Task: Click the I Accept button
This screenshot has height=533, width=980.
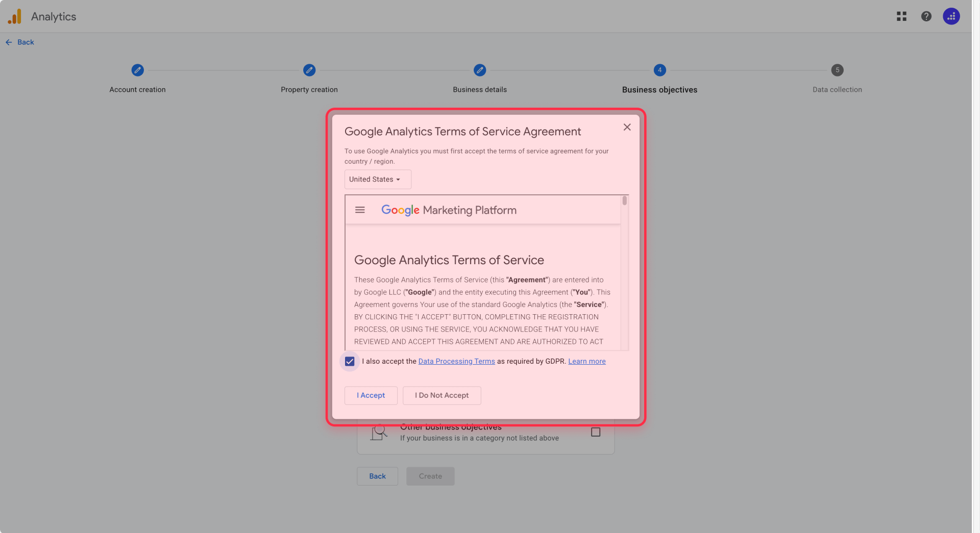Action: 371,395
